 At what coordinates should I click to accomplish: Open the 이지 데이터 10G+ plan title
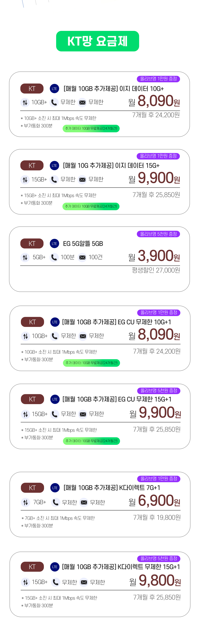[x=114, y=88]
